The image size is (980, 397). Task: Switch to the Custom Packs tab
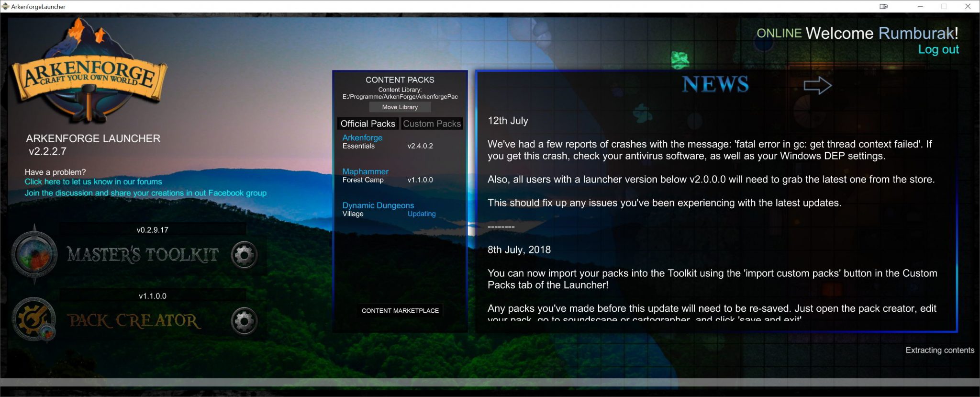coord(432,124)
